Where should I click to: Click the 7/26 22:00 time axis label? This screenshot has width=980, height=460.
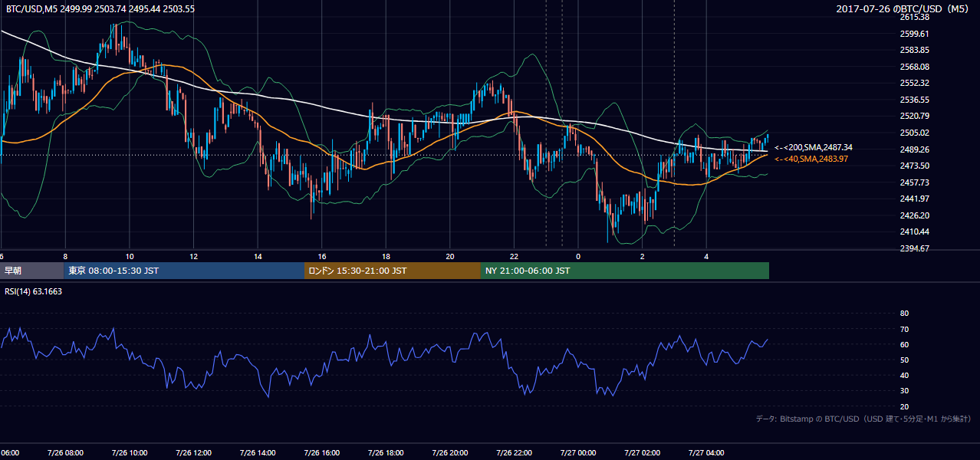tap(514, 453)
